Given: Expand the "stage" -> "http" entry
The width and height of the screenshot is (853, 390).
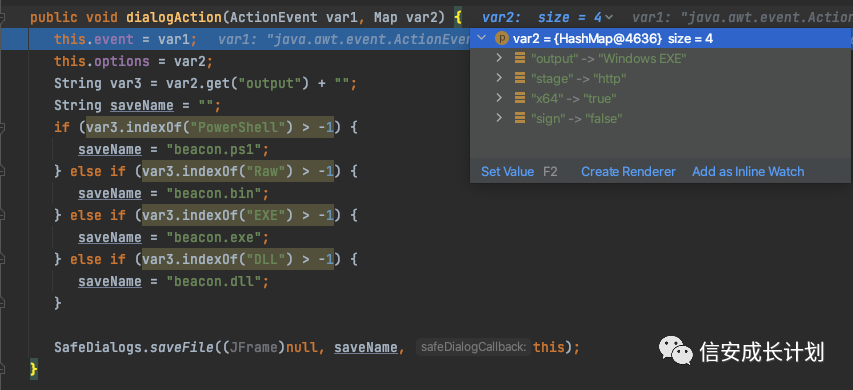Looking at the screenshot, I should (x=499, y=78).
